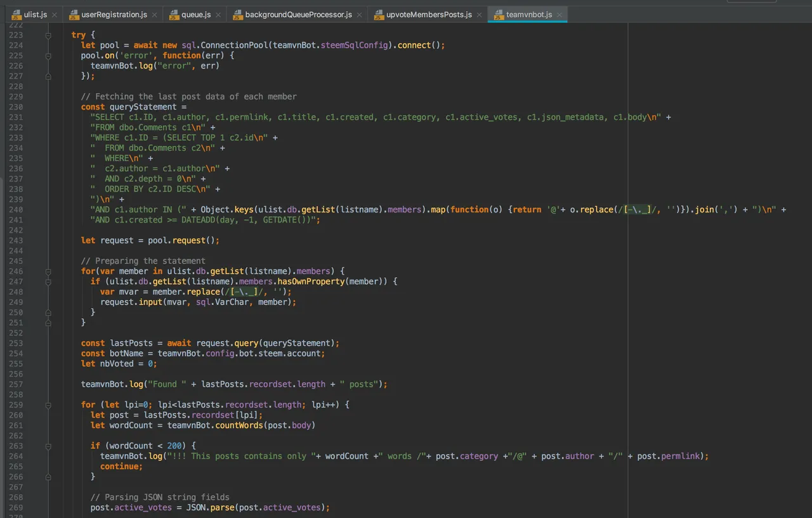Open the backgroundQueueProcessor.js tab
The image size is (812, 518).
[x=297, y=15]
